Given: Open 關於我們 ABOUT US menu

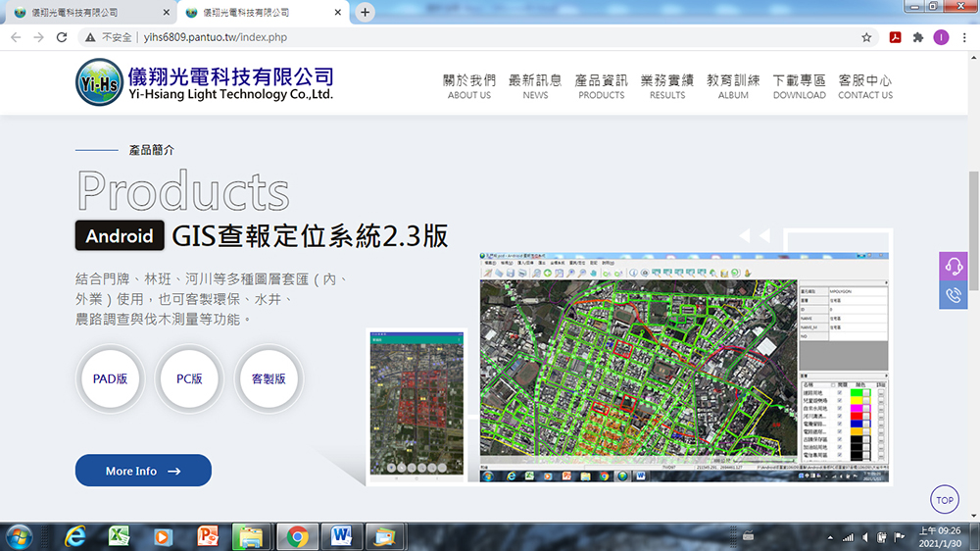Looking at the screenshot, I should pos(469,86).
